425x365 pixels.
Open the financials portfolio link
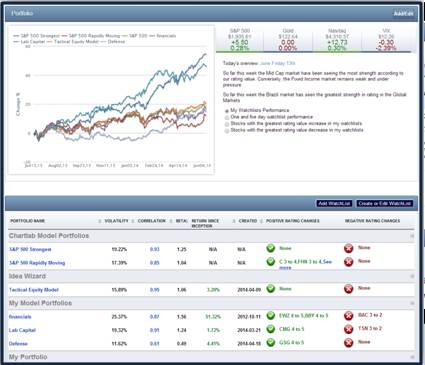pos(20,317)
